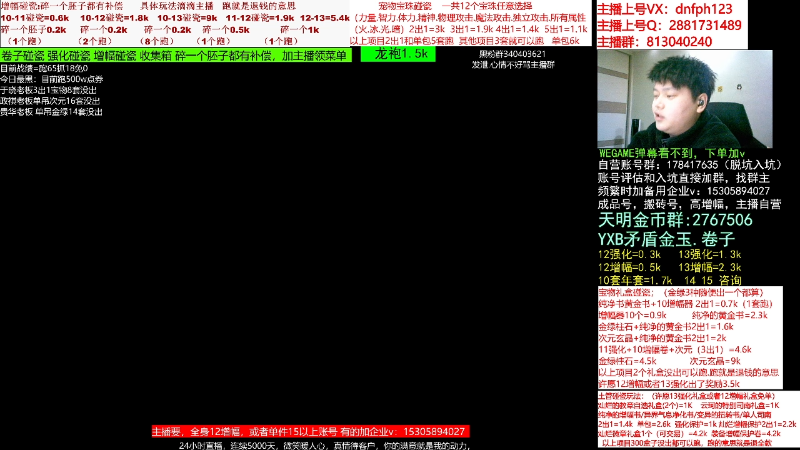Click the text "10-12碰瓷=1.8k"
Viewport: 800px width, 450px height.
pos(114,18)
